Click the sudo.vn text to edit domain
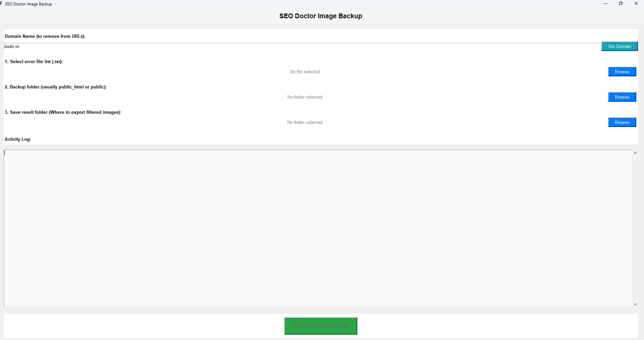Screen dimensions: 644x340 pos(11,46)
